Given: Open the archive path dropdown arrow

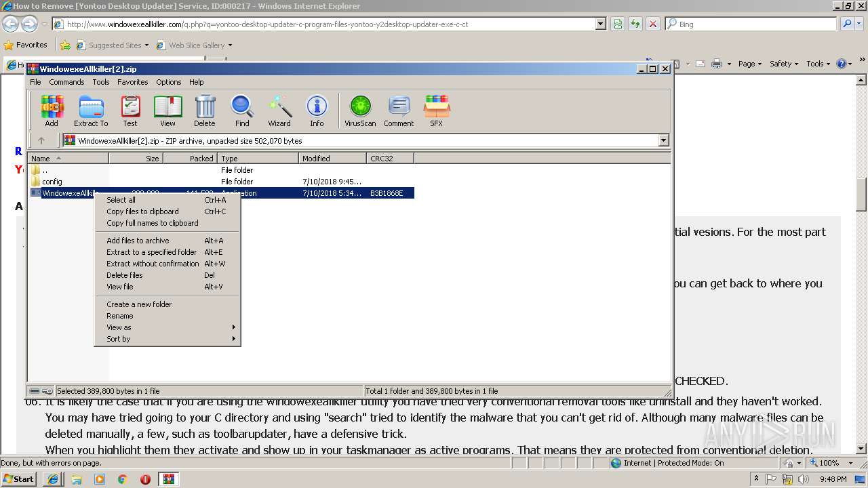Looking at the screenshot, I should coord(663,140).
